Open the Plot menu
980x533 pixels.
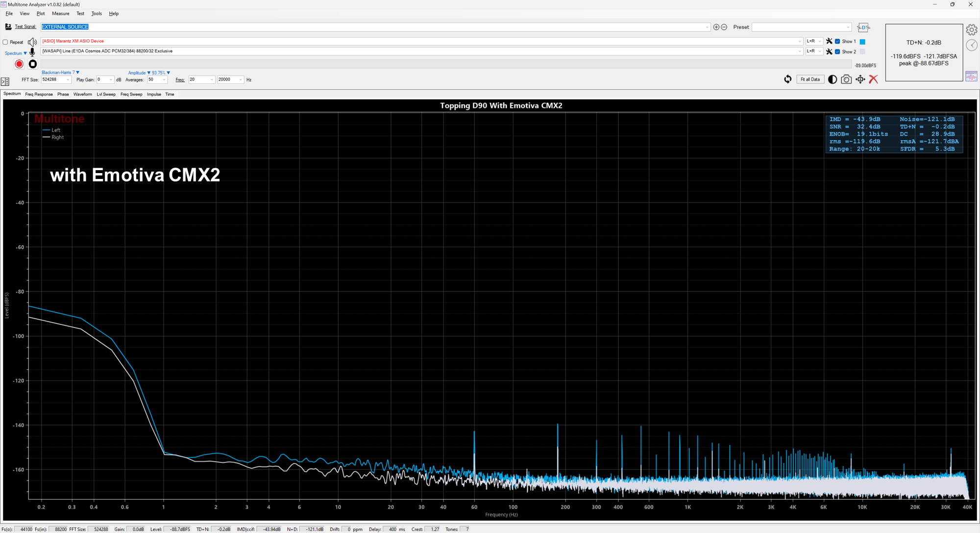(x=41, y=14)
